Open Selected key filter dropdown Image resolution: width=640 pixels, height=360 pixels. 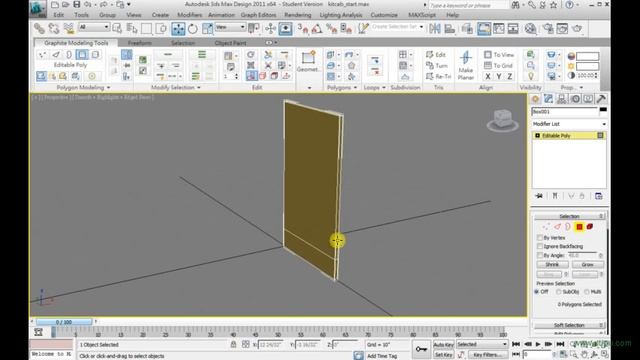(x=482, y=344)
